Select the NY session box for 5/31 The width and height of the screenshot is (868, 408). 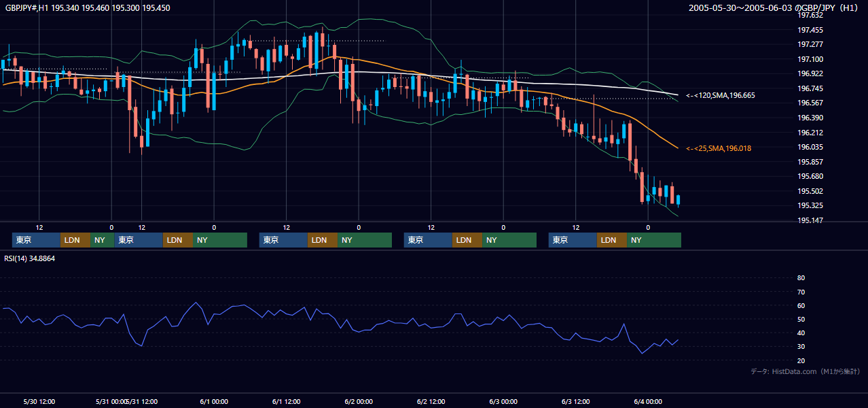[220, 240]
